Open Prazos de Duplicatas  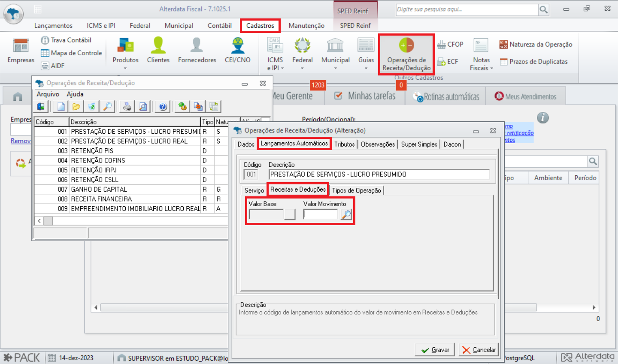tap(533, 61)
